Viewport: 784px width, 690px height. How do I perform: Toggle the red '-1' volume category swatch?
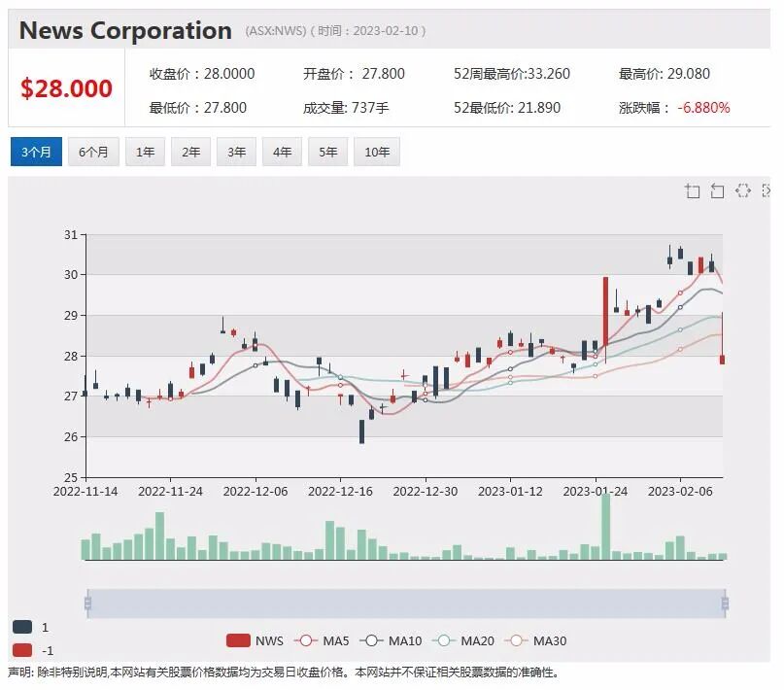[22, 650]
